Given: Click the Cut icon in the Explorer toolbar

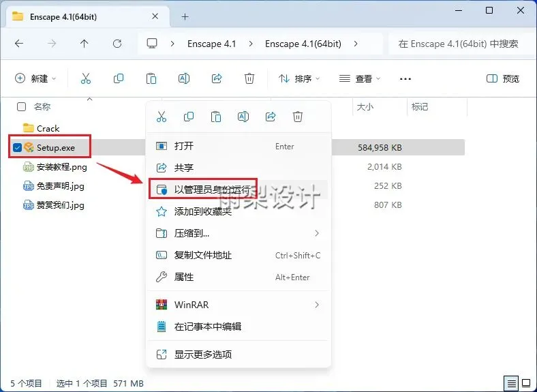Looking at the screenshot, I should tap(86, 79).
